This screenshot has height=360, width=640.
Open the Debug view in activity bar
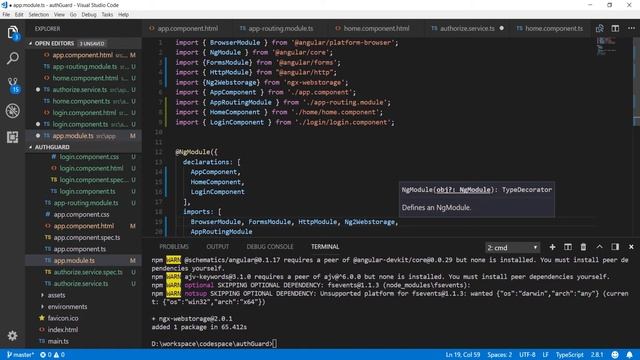pos(13,111)
